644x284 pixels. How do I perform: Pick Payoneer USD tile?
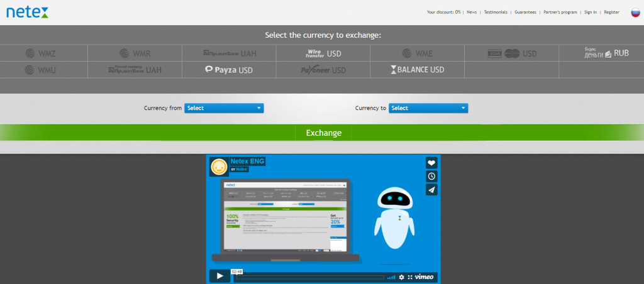[323, 70]
